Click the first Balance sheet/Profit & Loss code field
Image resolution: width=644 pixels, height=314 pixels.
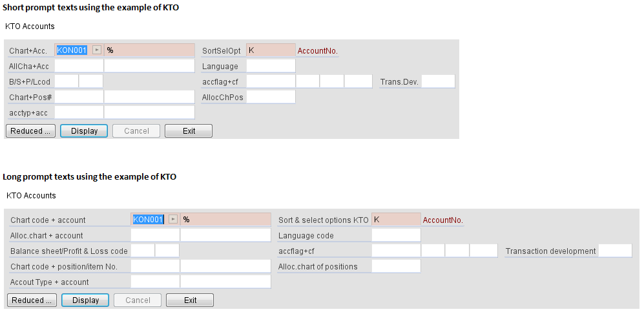(143, 251)
